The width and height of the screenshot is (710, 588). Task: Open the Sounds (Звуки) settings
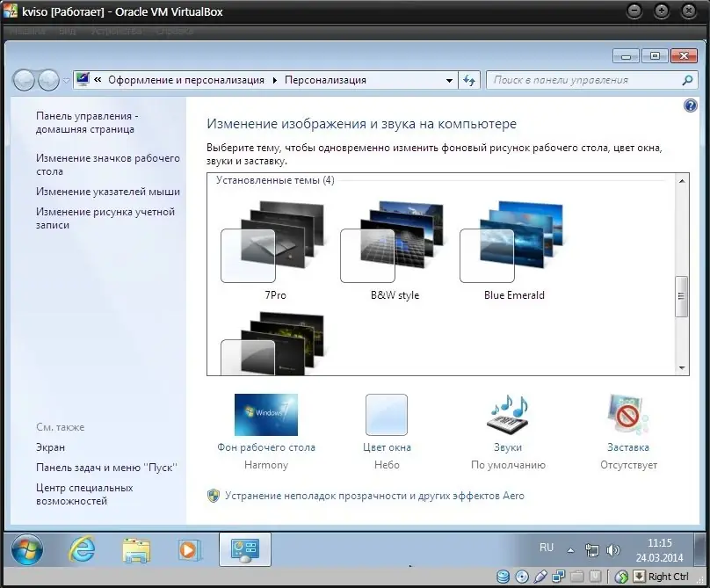pyautogui.click(x=507, y=414)
